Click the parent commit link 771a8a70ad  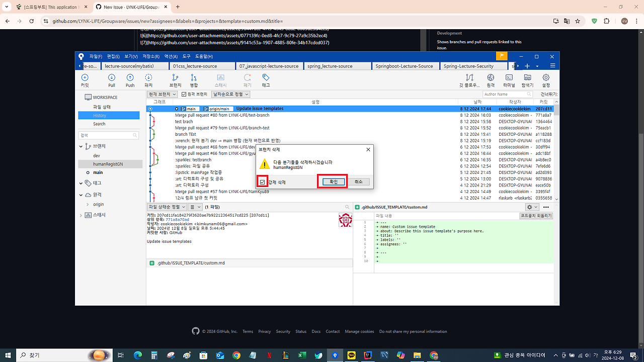click(x=177, y=220)
